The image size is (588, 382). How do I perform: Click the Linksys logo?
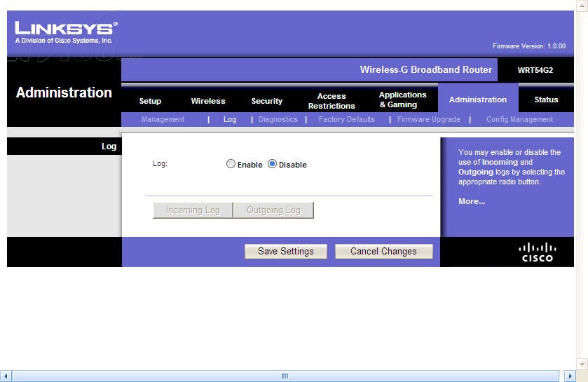point(67,32)
